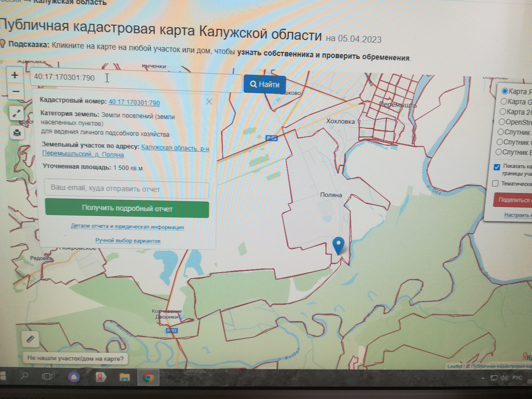Click the Ручной выбор вариантов link
Screen dimensions: 532x399
point(128,241)
